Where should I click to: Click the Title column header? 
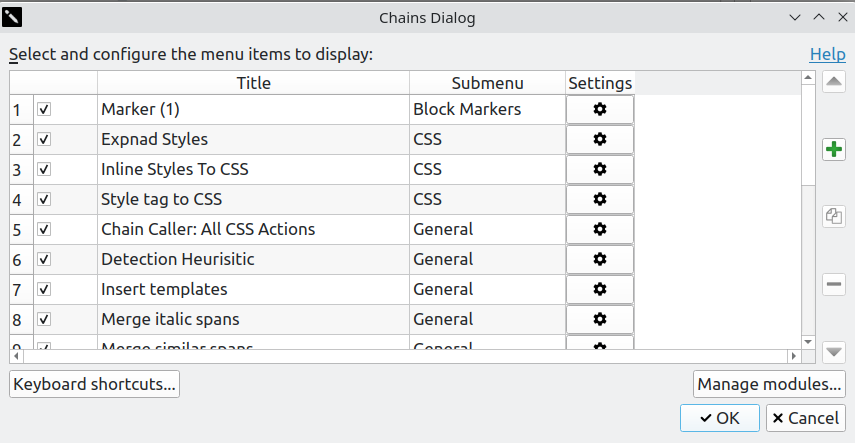click(x=253, y=83)
